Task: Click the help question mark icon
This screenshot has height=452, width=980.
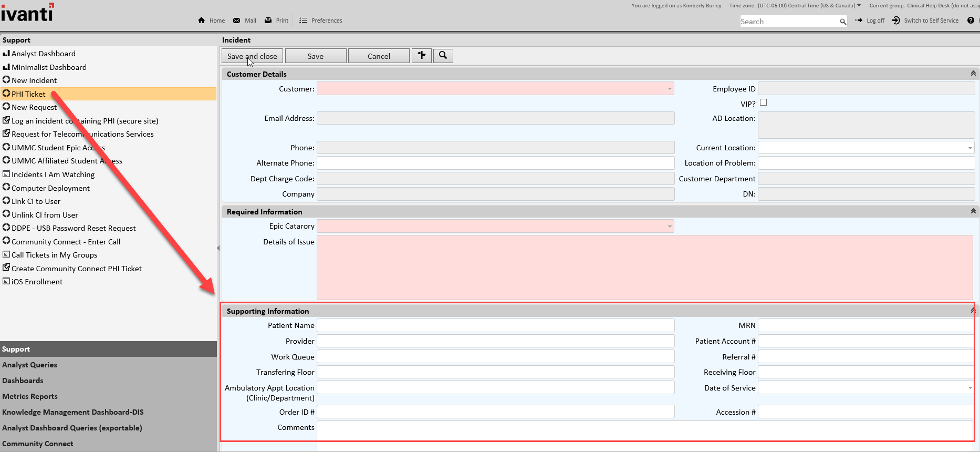Action: pos(971,20)
